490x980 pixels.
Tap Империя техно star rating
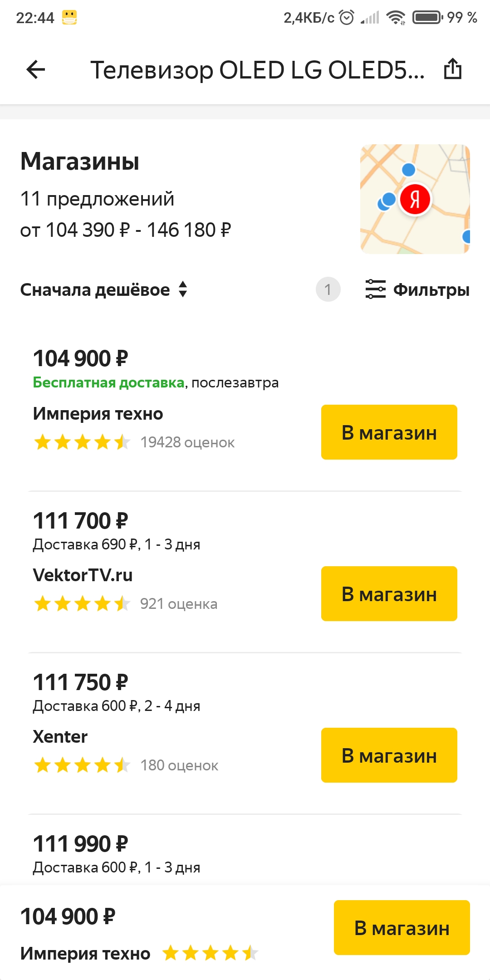(x=82, y=442)
